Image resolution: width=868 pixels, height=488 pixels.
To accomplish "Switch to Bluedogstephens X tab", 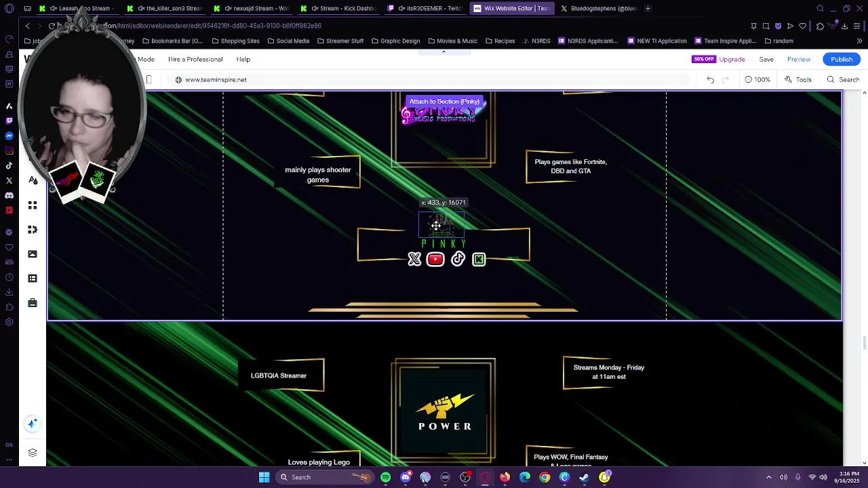I will point(599,8).
